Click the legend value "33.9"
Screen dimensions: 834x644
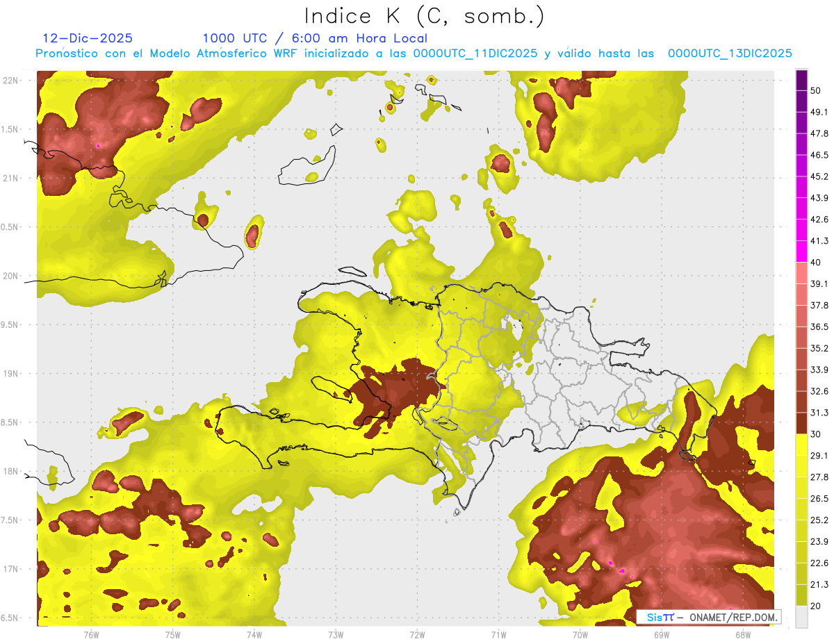point(819,370)
